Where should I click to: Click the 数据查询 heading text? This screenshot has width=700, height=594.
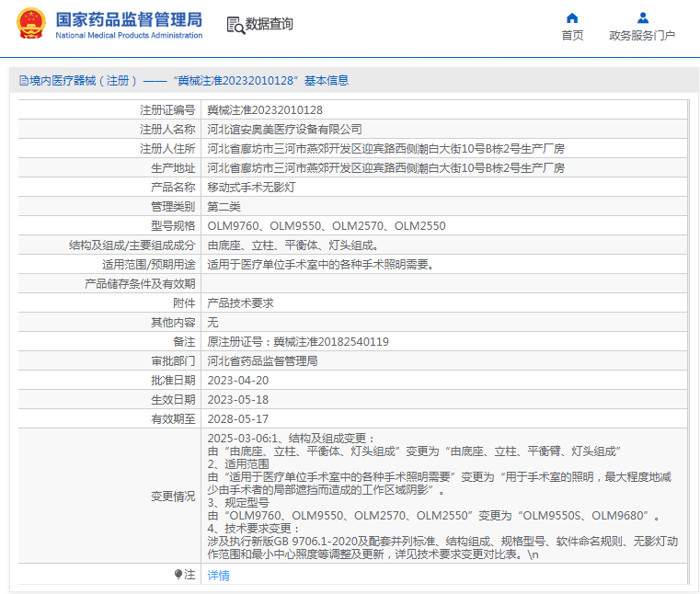270,24
